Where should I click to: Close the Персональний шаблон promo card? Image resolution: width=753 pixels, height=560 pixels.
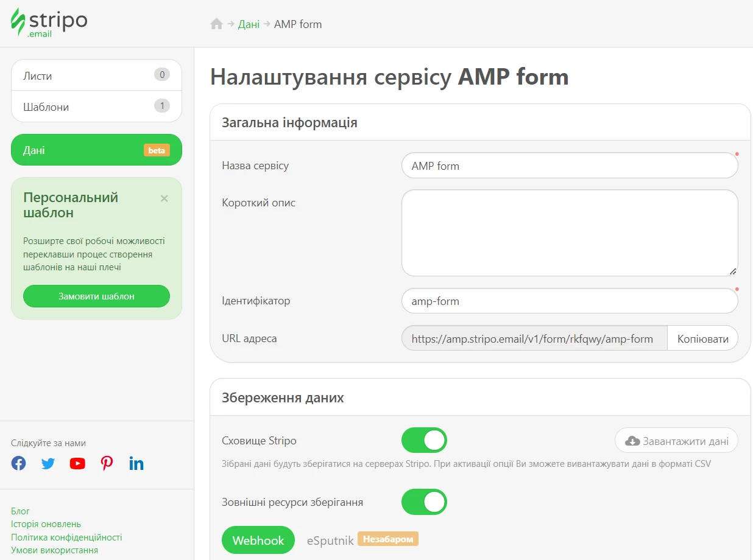coord(164,198)
